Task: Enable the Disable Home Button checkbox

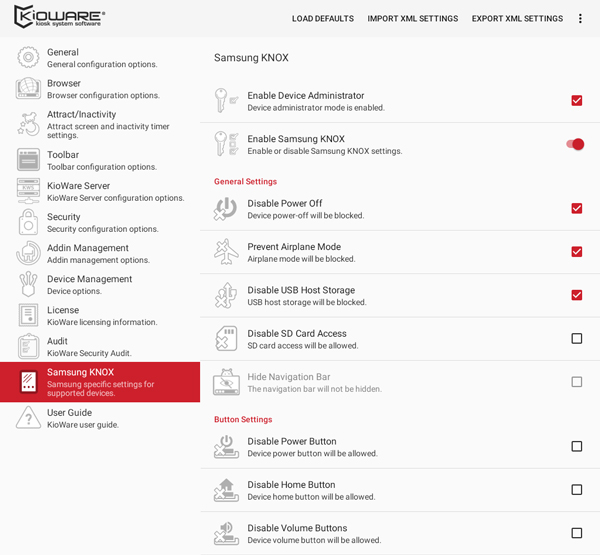Action: coord(577,490)
